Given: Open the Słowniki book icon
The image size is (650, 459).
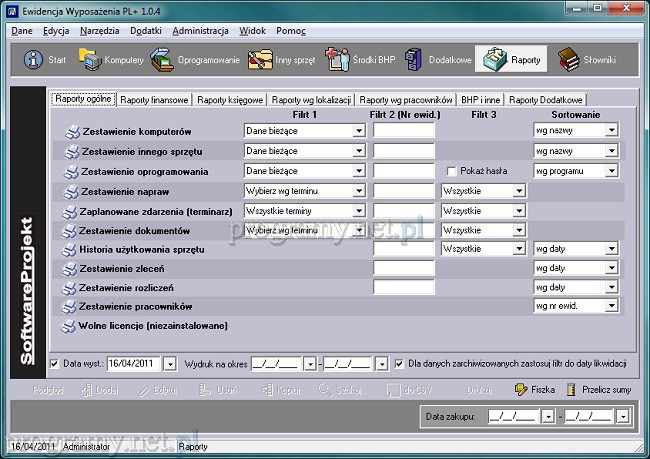Looking at the screenshot, I should (570, 60).
